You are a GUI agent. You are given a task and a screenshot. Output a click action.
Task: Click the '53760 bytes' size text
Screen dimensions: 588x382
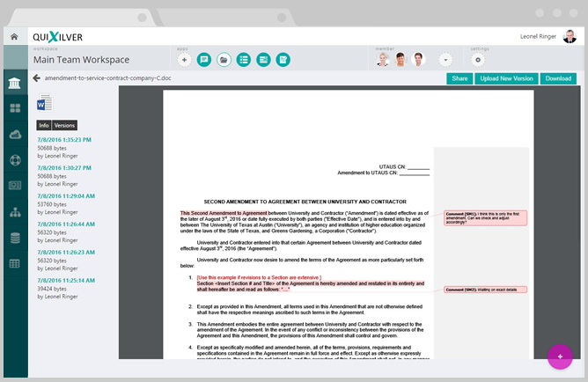point(52,204)
